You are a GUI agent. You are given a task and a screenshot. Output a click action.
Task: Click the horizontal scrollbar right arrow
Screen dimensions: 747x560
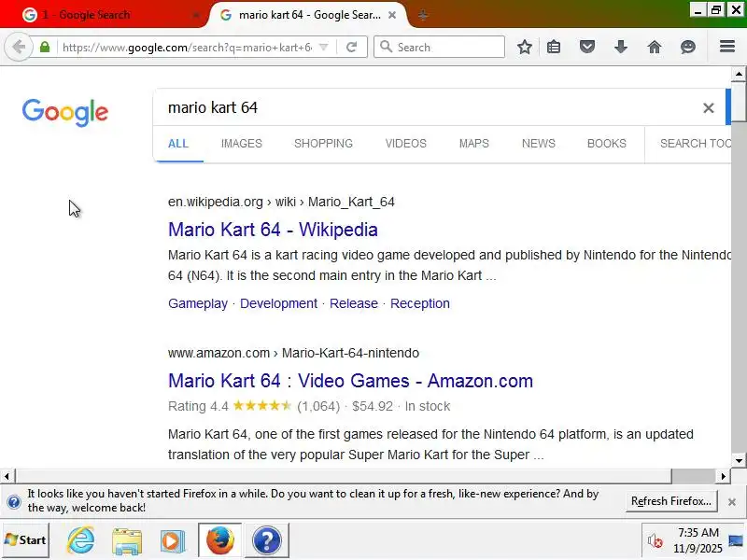pos(723,476)
